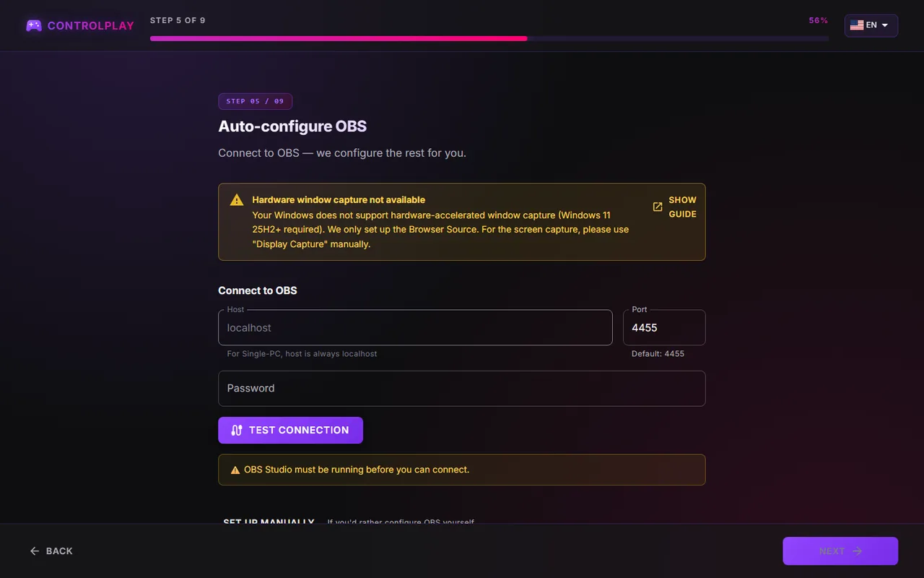Screen dimensions: 924x578
Task: Click the 'For Single-PC, host is always localhost' hint
Action: click(302, 354)
